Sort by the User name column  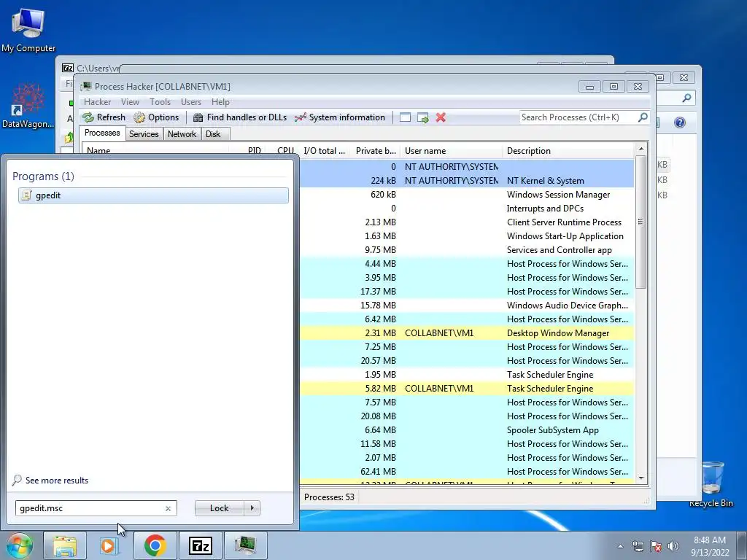pyautogui.click(x=451, y=150)
